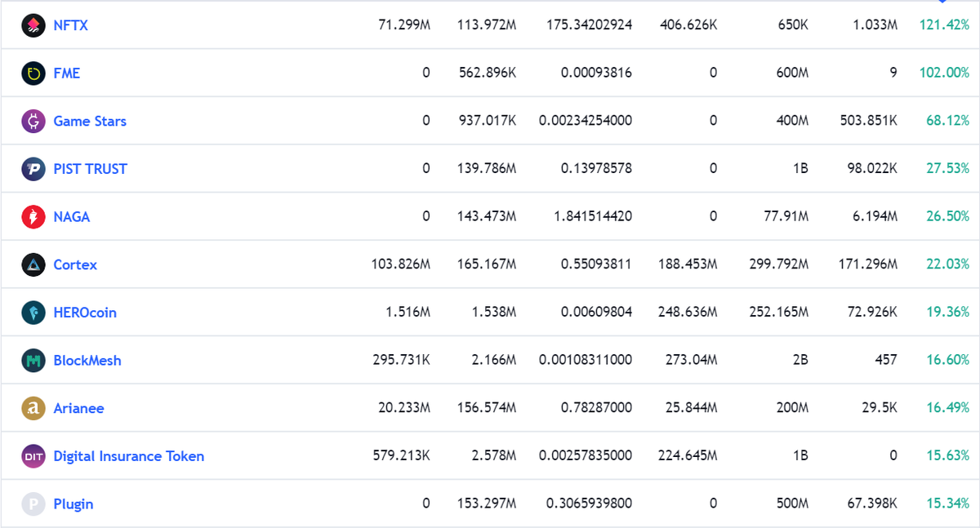
Task: Open the FME token link
Action: pyautogui.click(x=67, y=73)
